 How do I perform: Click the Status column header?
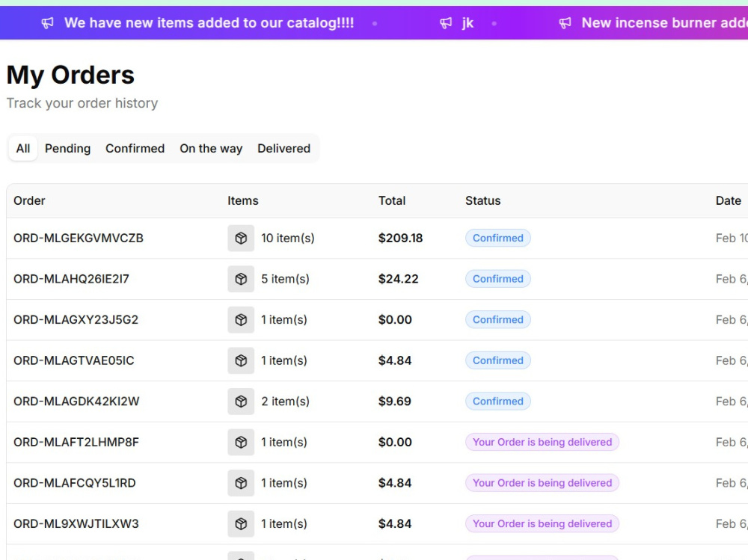click(482, 201)
